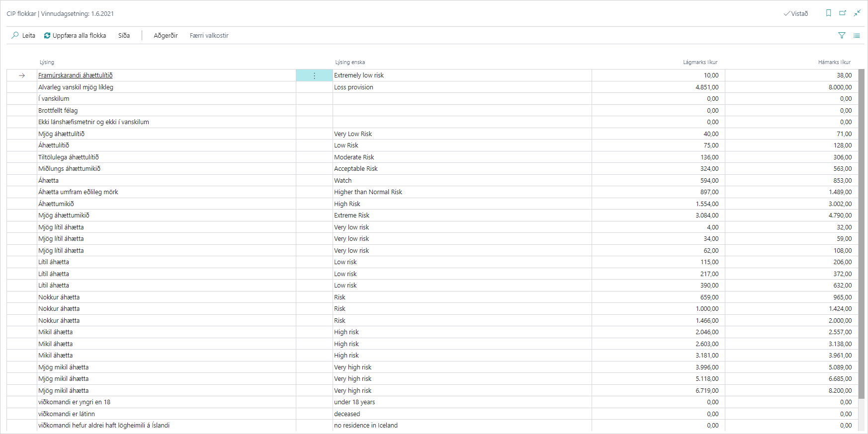Click the Leita search icon

click(15, 35)
